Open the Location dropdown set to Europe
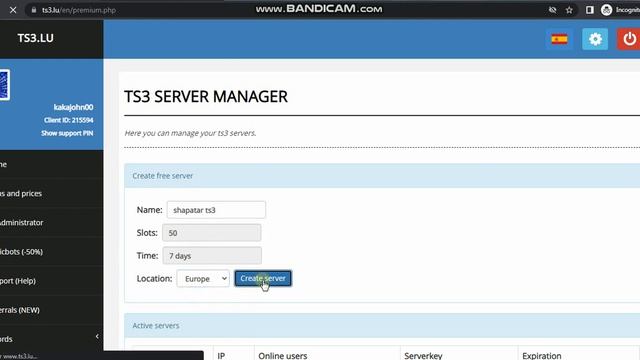640x360 pixels. click(203, 278)
